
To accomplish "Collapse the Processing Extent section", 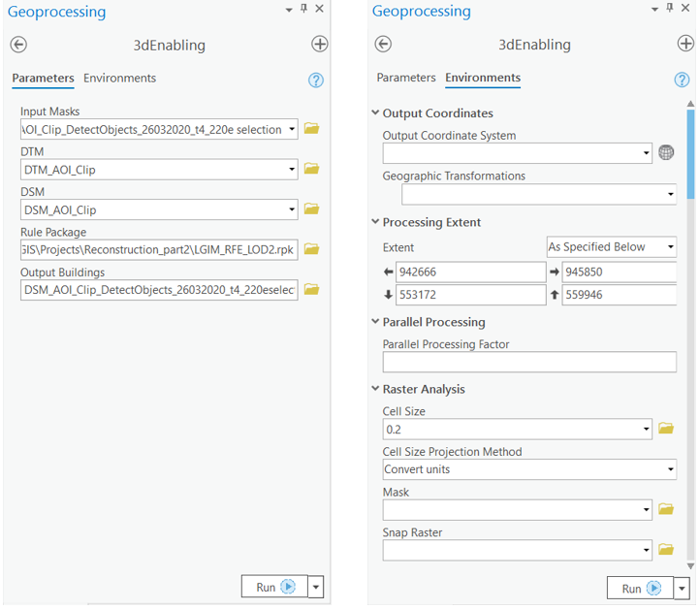I will pyautogui.click(x=375, y=222).
